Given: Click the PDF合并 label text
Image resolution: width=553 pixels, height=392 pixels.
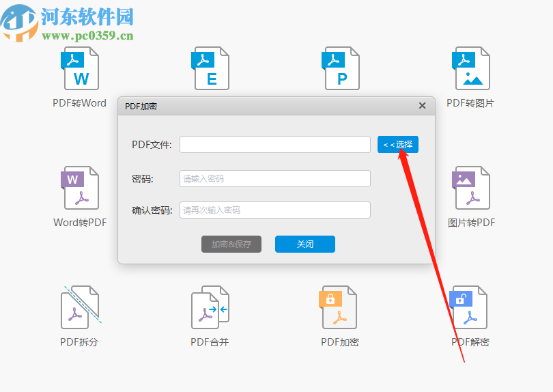Looking at the screenshot, I should pyautogui.click(x=210, y=342).
